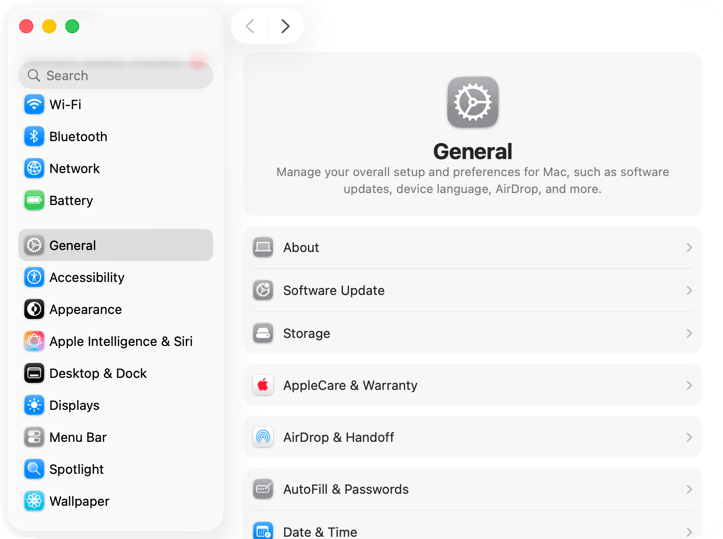Open Displays settings pane
Image resolution: width=723 pixels, height=539 pixels.
(115, 405)
